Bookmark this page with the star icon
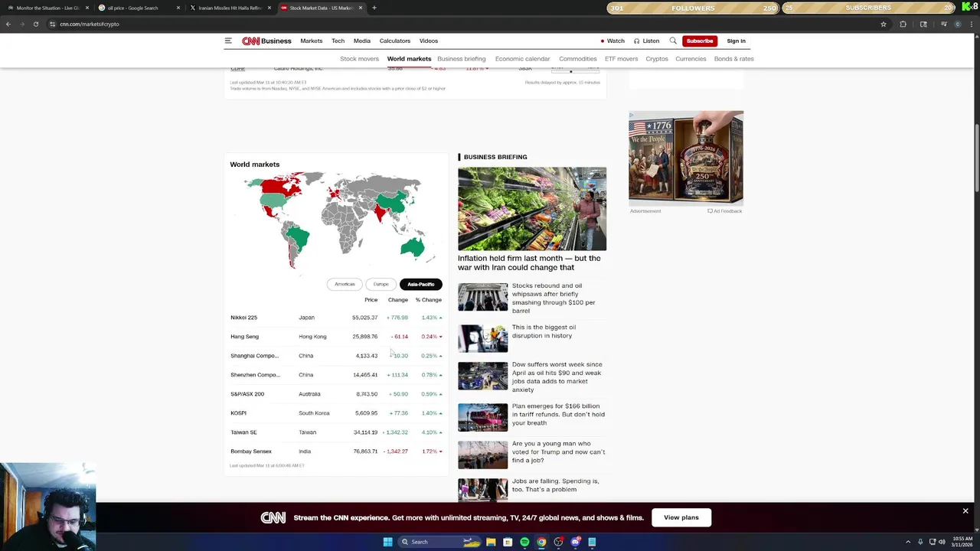This screenshot has height=551, width=980. [884, 24]
